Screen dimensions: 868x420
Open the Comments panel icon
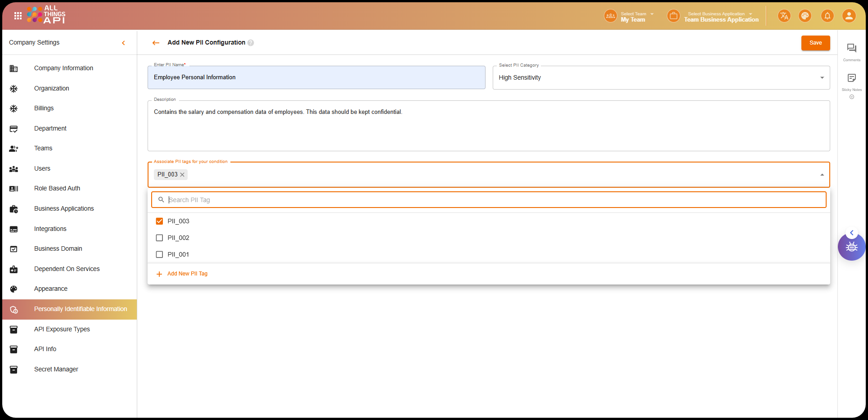[851, 49]
